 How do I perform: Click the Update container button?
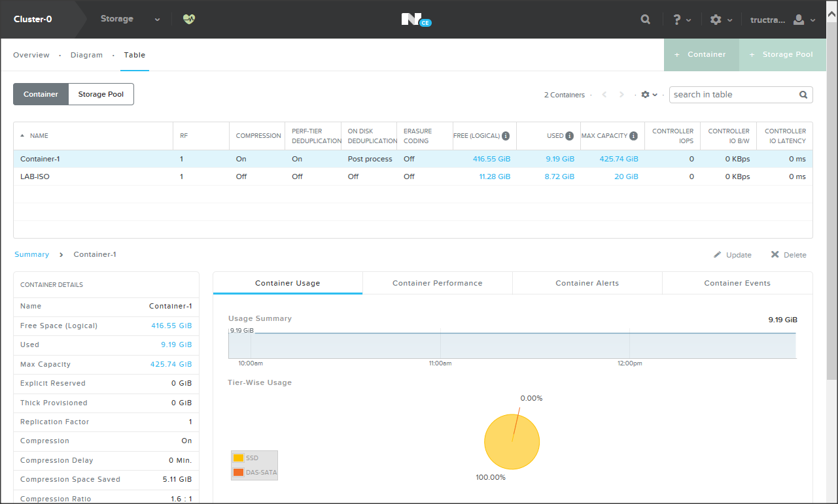(x=733, y=255)
